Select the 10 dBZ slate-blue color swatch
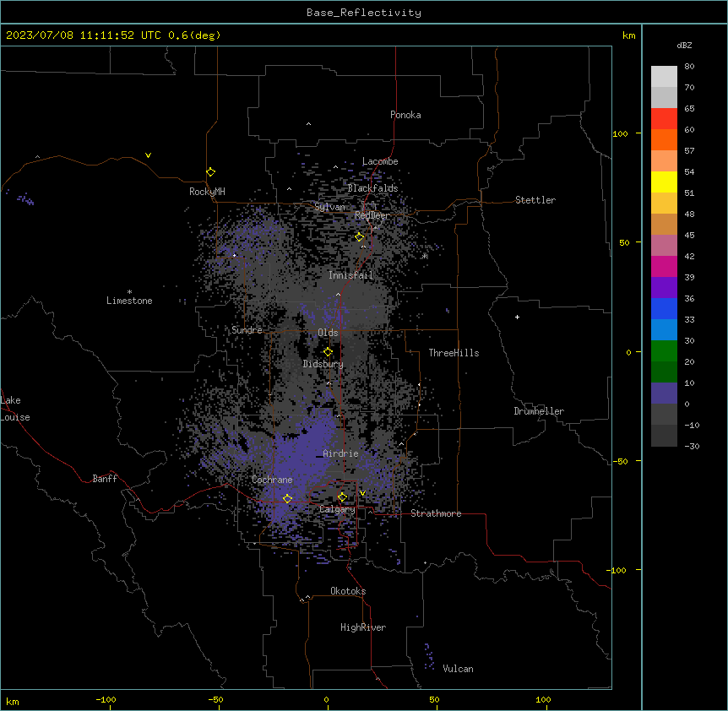The width and height of the screenshot is (728, 711). coord(664,393)
